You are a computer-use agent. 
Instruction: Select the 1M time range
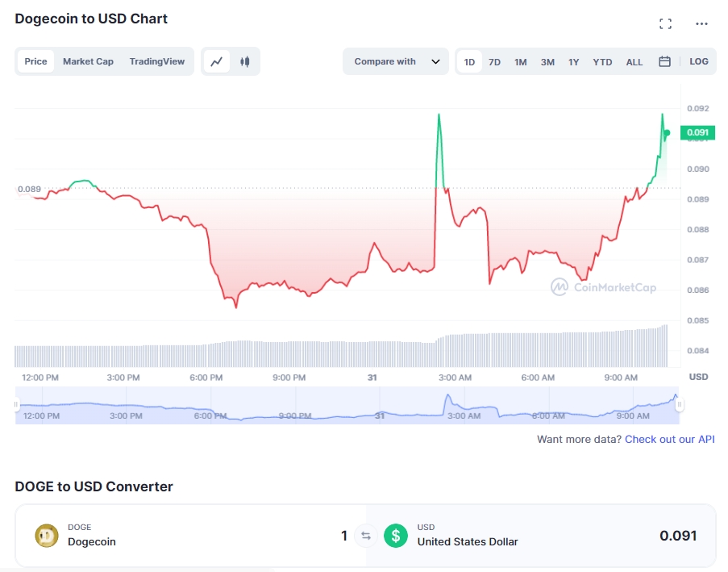coord(521,62)
